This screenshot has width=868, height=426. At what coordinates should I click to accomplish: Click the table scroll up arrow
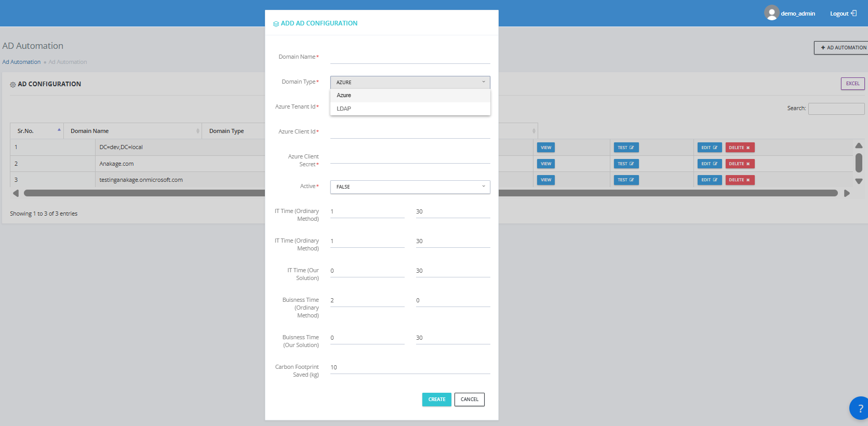(859, 146)
